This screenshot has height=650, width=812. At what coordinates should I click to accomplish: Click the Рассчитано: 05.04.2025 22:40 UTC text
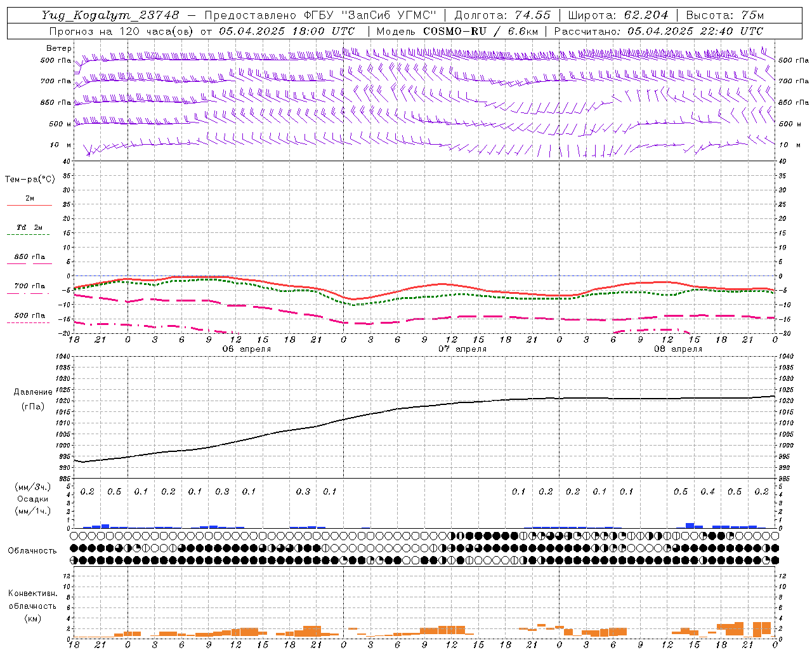658,31
